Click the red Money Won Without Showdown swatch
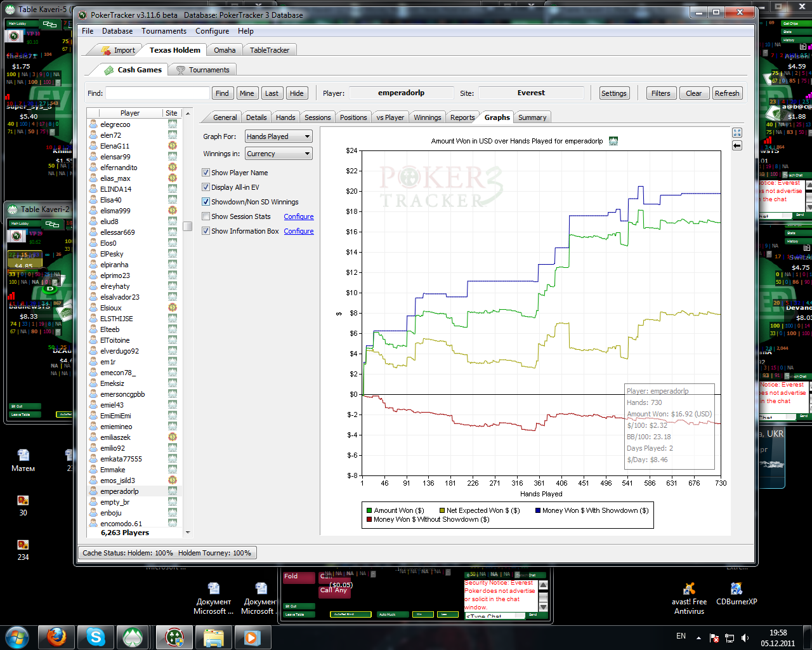The image size is (812, 650). [369, 519]
